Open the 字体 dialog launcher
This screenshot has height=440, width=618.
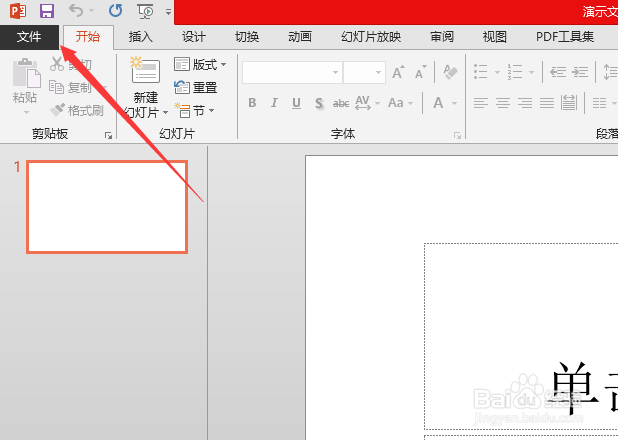[457, 136]
